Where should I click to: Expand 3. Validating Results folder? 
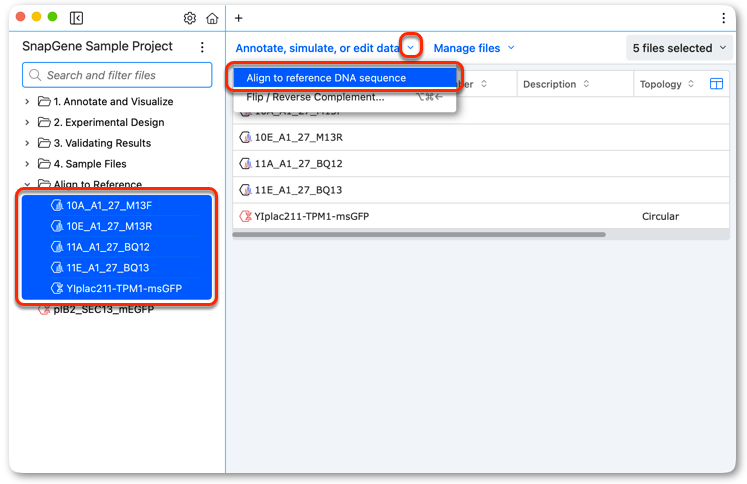click(x=27, y=143)
